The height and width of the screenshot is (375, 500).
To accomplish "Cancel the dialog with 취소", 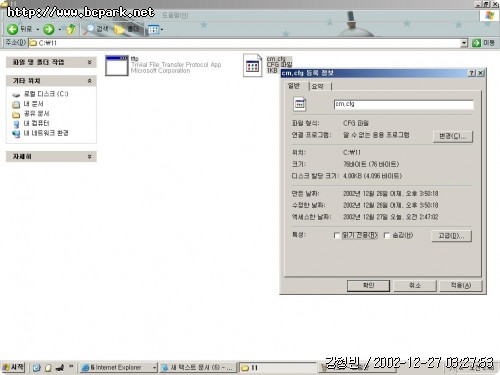I will click(415, 286).
